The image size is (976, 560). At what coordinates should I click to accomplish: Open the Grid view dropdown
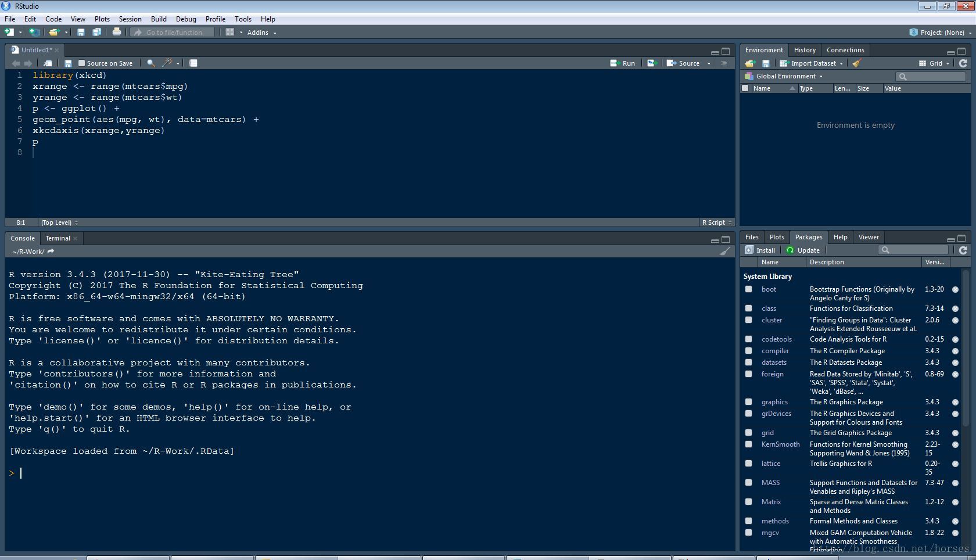[x=934, y=63]
